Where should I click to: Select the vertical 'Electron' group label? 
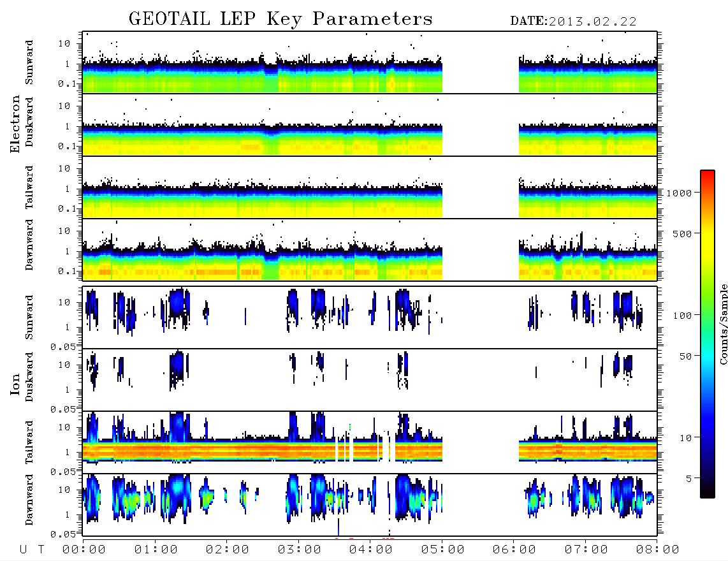tap(15, 124)
